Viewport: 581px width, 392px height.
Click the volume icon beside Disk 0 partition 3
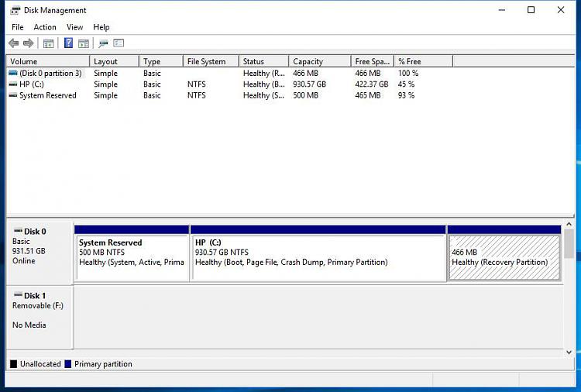coord(13,73)
